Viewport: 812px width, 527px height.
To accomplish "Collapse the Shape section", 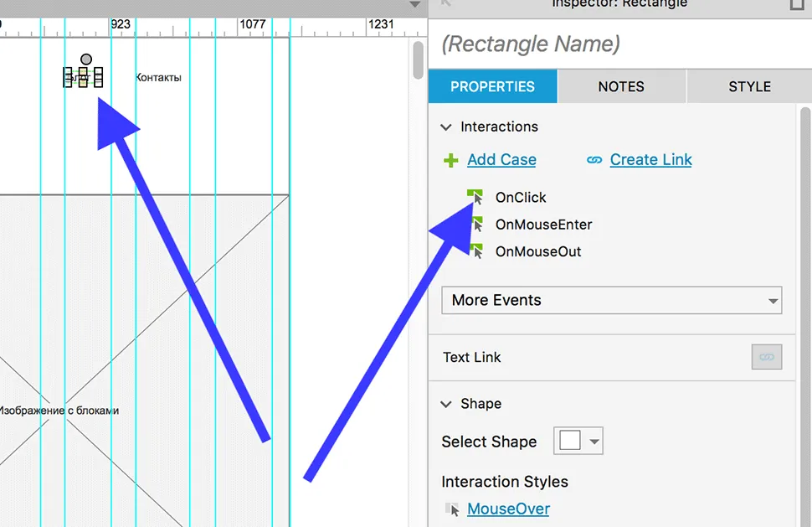I will 445,404.
